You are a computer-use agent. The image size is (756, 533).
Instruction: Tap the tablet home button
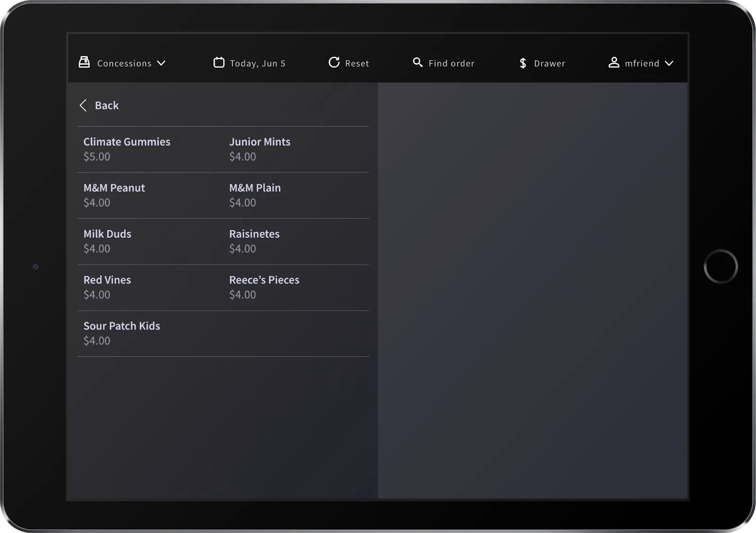721,266
